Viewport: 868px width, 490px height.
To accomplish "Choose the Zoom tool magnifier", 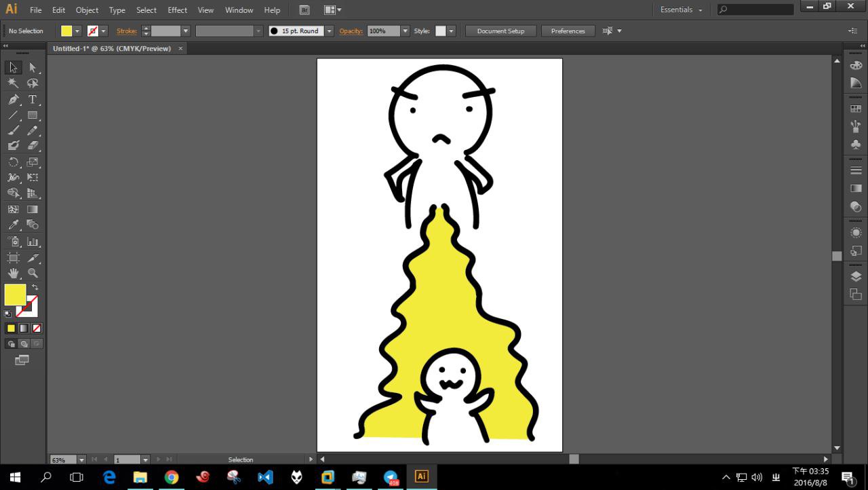I will 32,274.
